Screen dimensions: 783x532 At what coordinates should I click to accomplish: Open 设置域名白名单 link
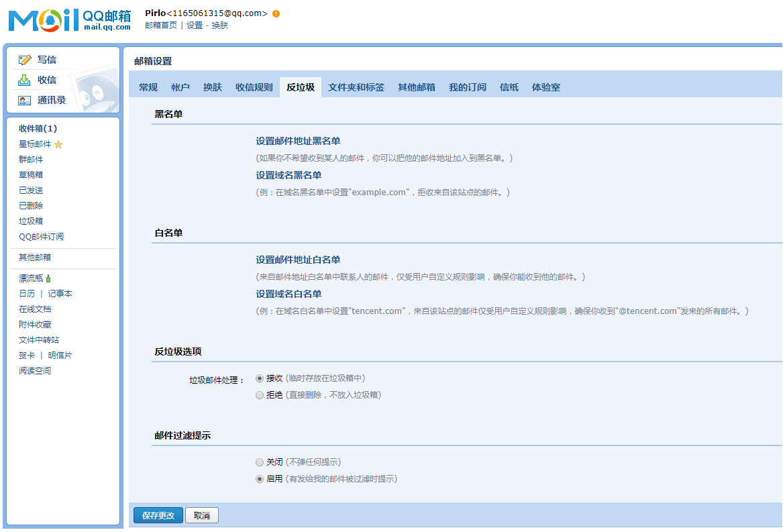[x=289, y=294]
